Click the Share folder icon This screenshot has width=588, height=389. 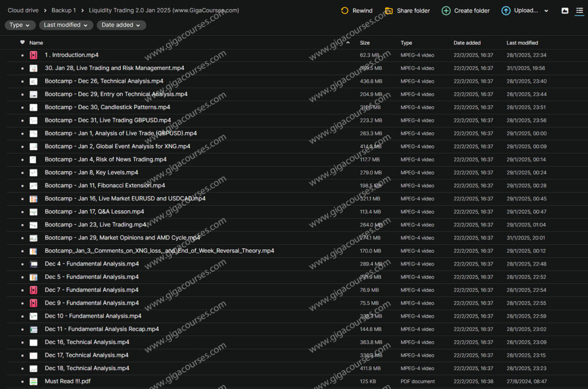click(x=389, y=10)
